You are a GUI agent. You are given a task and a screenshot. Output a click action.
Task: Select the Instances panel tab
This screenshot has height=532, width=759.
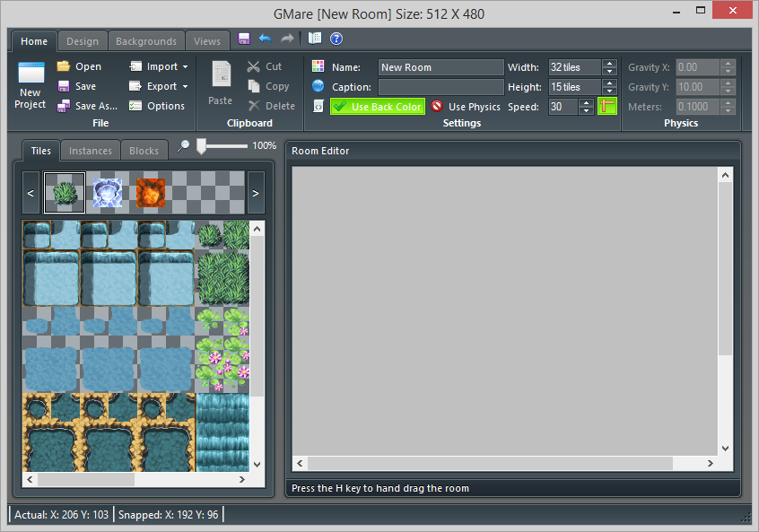click(91, 151)
